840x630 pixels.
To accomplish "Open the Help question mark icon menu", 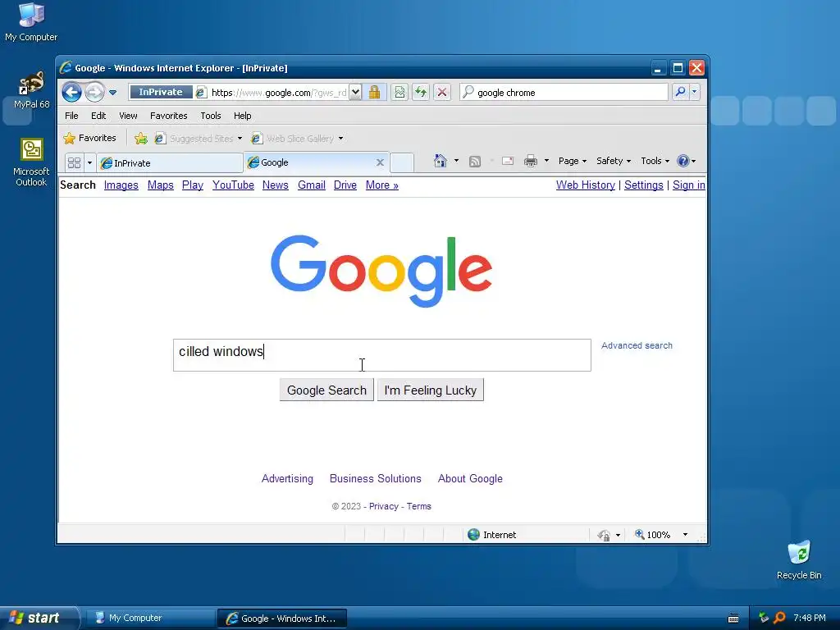I will (687, 161).
